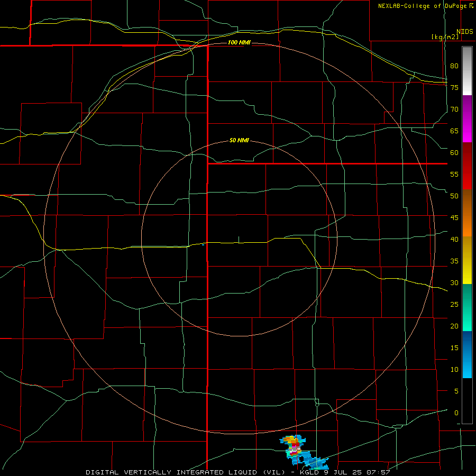476x476 pixels.
Task: Click the 60 value on the scale
Action: (454, 152)
